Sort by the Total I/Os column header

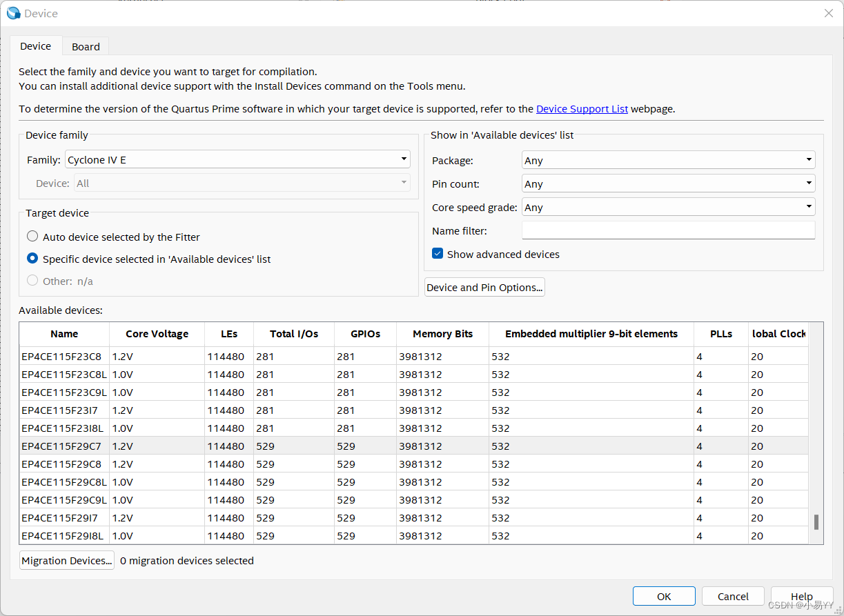[294, 333]
